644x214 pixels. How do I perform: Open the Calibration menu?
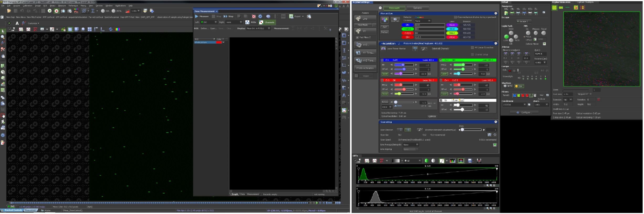tap(27, 6)
